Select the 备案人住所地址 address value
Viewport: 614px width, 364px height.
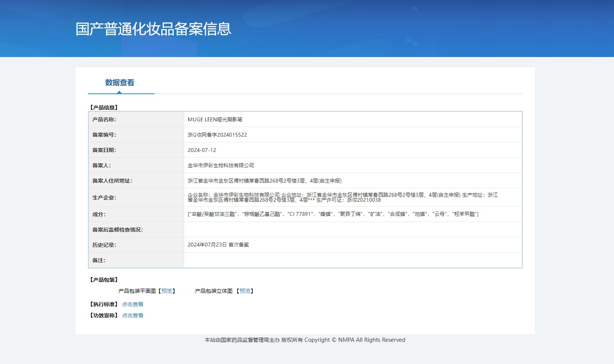coord(265,181)
